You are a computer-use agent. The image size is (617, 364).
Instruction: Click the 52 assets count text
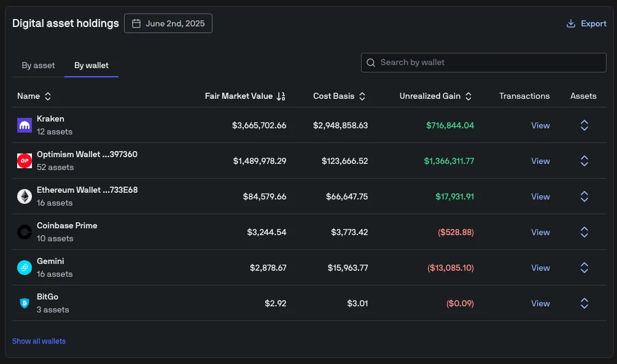tap(55, 167)
